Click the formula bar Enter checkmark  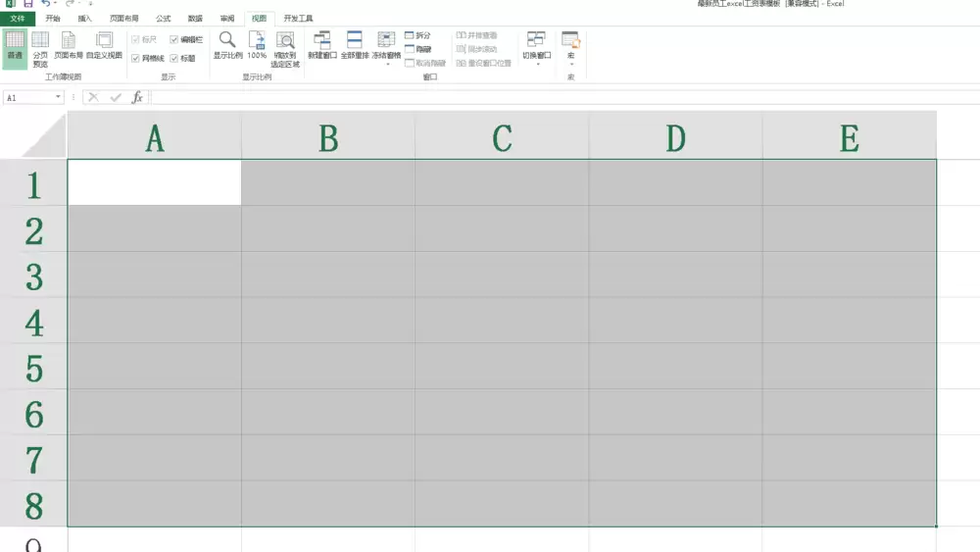(116, 97)
